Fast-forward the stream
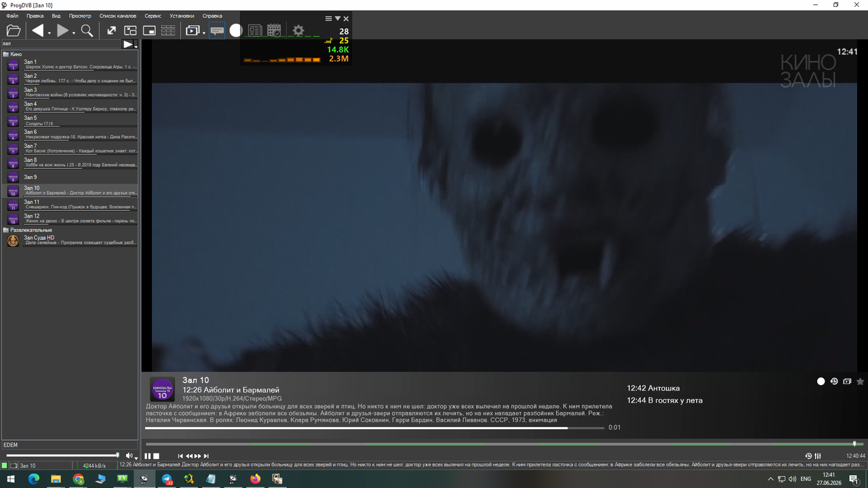Viewport: 868px width, 488px height. (198, 456)
